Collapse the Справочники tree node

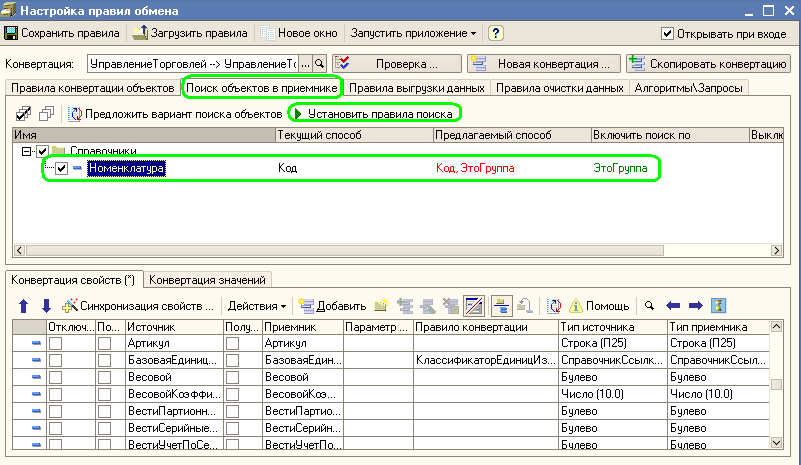tap(26, 151)
